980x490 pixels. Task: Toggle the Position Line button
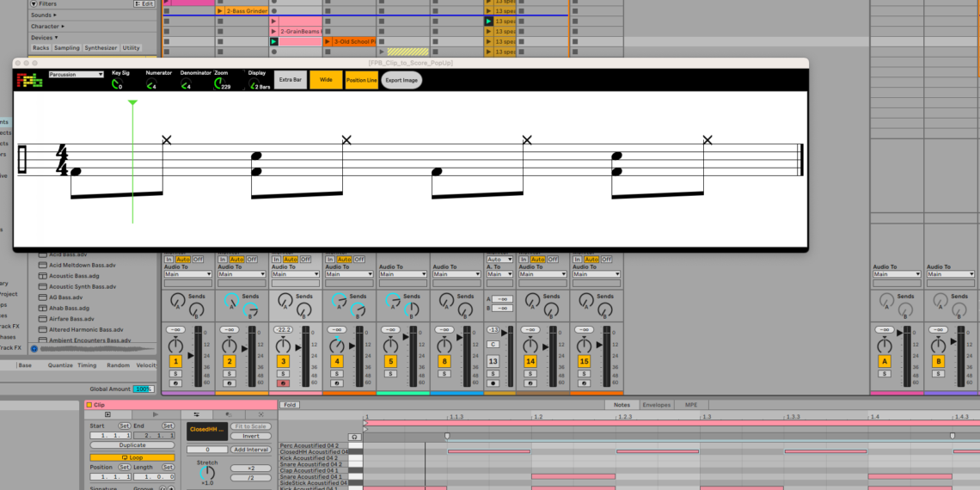tap(361, 80)
